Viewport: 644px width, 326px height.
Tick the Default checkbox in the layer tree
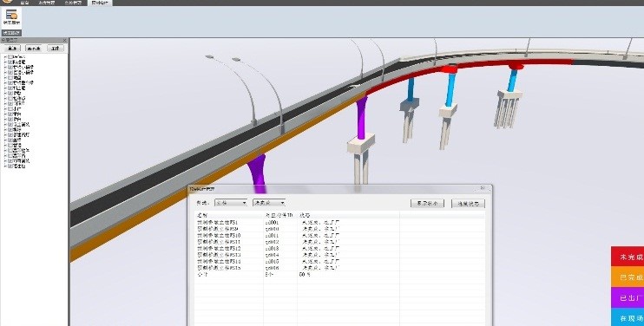(x=10, y=57)
